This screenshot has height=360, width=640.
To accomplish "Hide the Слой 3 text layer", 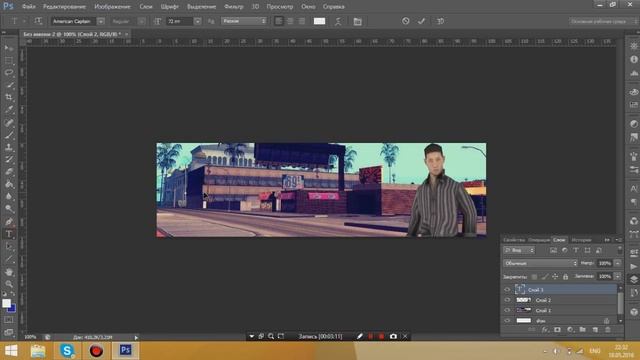I will [507, 289].
